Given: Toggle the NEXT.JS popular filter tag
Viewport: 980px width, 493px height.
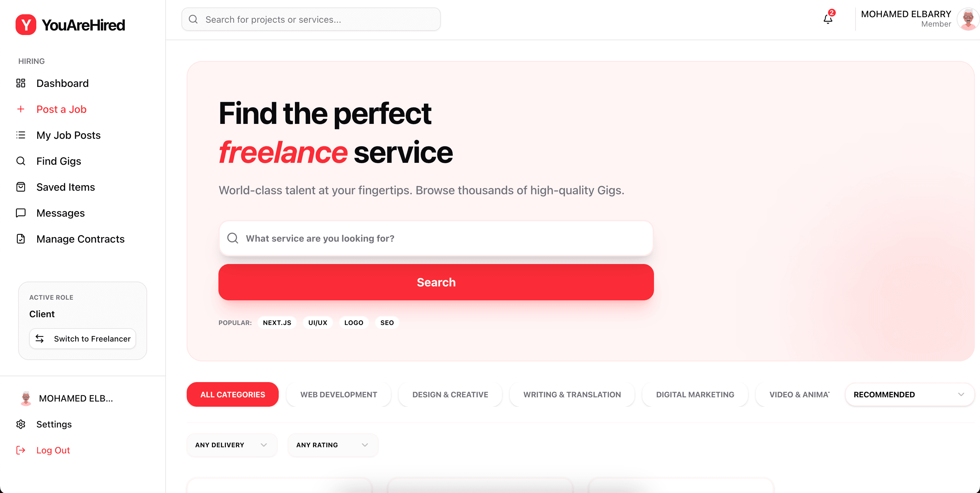Looking at the screenshot, I should click(x=277, y=322).
